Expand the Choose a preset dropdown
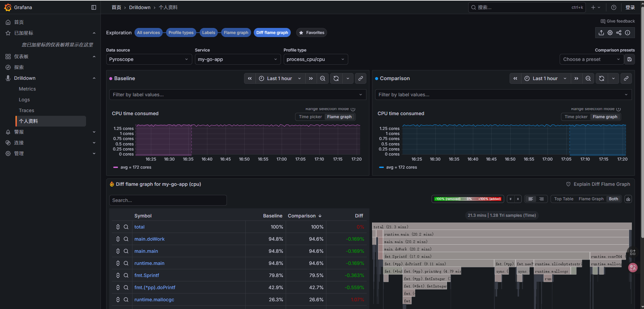 [x=591, y=59]
